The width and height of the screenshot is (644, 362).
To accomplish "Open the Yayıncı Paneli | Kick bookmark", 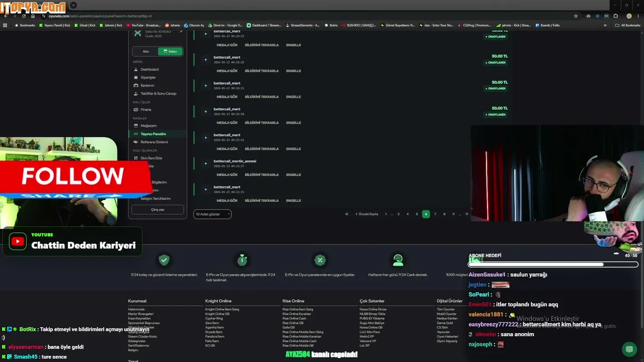I will pyautogui.click(x=55, y=25).
